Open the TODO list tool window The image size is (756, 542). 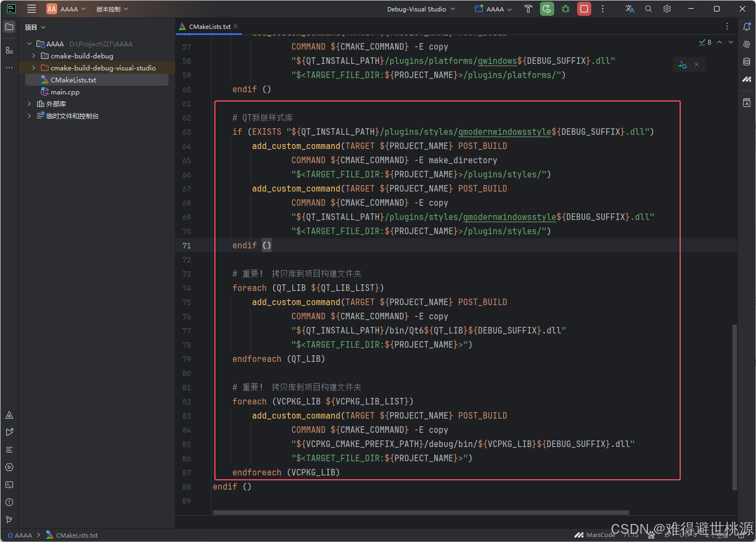point(9,450)
